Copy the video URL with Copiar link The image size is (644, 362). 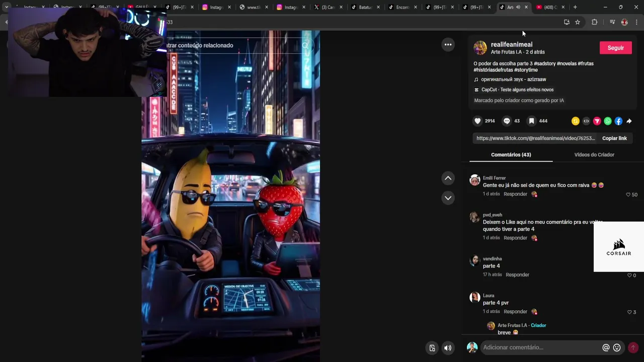(x=614, y=138)
